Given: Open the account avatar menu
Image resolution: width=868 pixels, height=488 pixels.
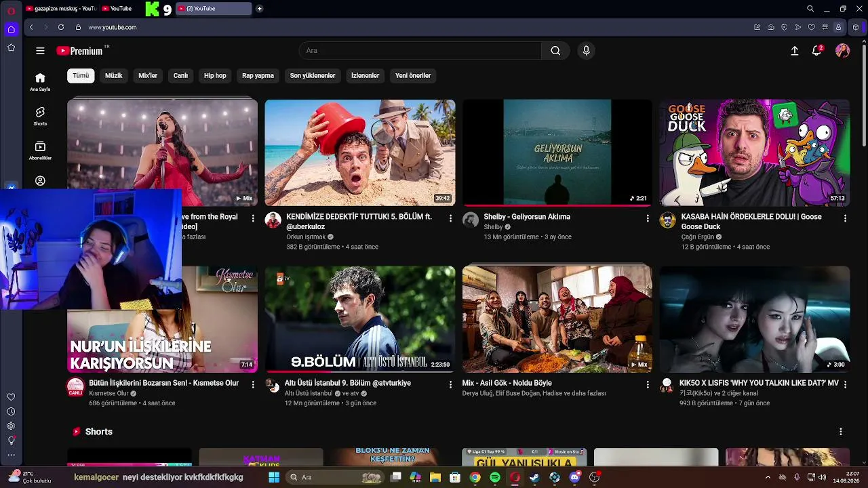Looking at the screenshot, I should tap(843, 51).
